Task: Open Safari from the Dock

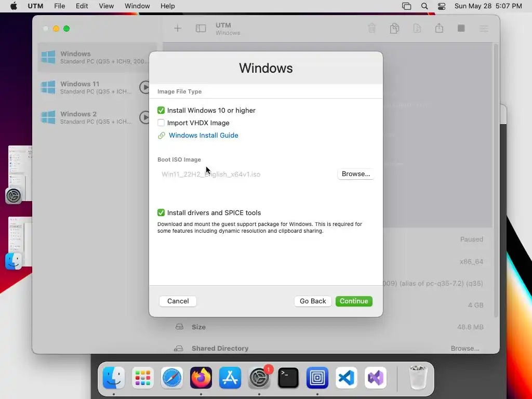Action: tap(171, 378)
